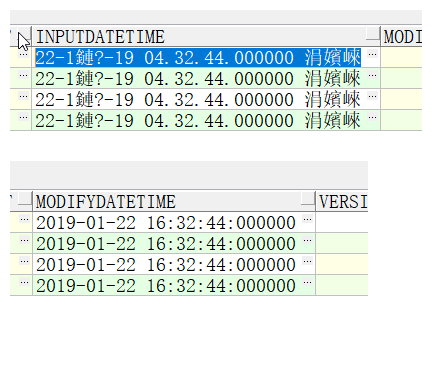This screenshot has width=432, height=369.
Task: Click the third row MODIFYDATETIME cell value
Action: [166, 265]
